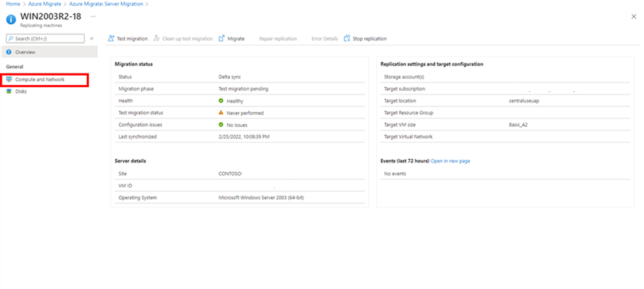
Task: Click the Stop replication icon
Action: 347,39
